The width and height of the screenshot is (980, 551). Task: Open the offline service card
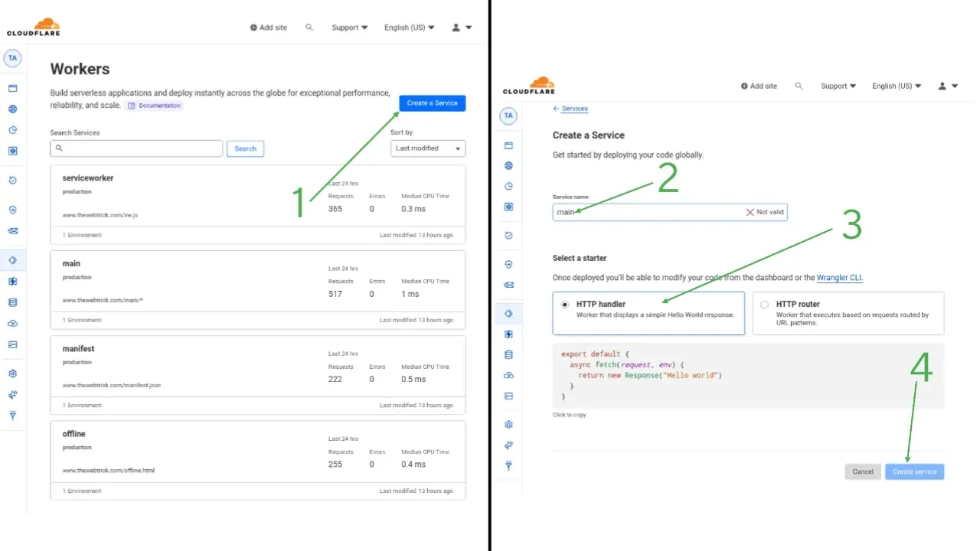(257, 459)
